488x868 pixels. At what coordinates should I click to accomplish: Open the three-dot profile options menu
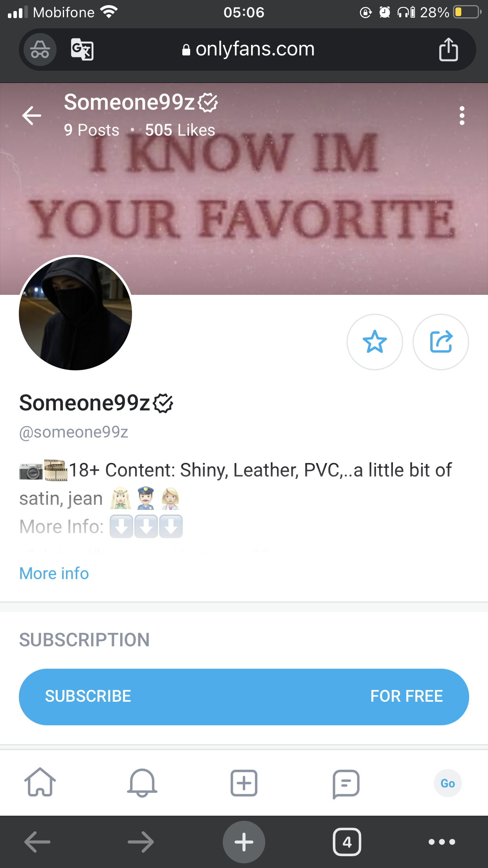[x=462, y=116]
